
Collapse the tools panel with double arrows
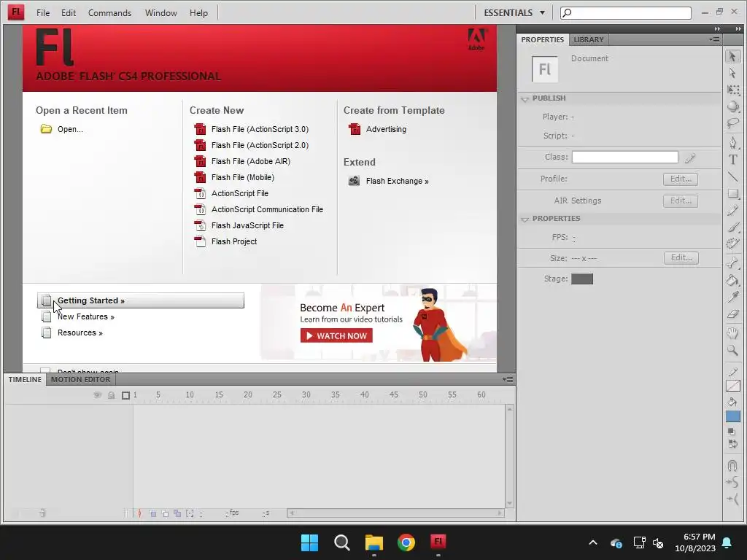pos(738,28)
